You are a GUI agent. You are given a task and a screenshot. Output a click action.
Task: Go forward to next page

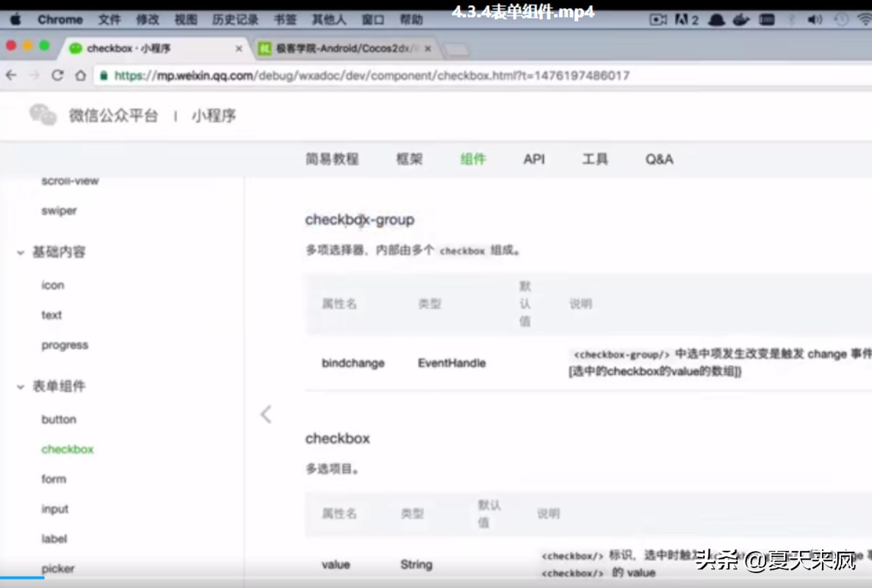click(x=34, y=75)
